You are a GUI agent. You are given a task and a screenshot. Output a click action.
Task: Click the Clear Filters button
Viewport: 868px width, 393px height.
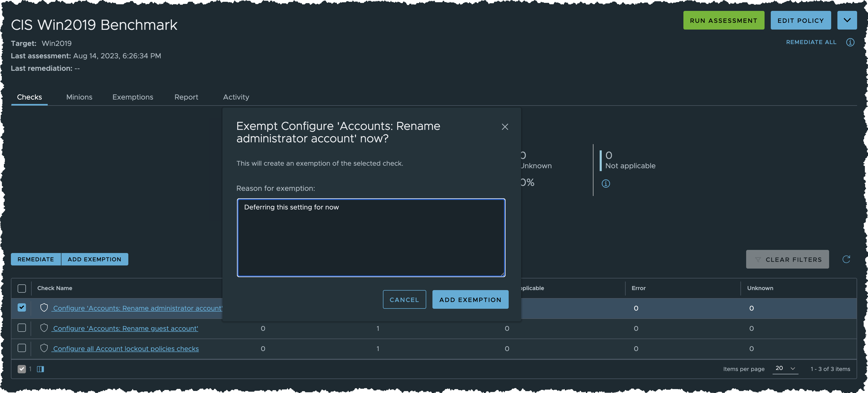(x=787, y=259)
